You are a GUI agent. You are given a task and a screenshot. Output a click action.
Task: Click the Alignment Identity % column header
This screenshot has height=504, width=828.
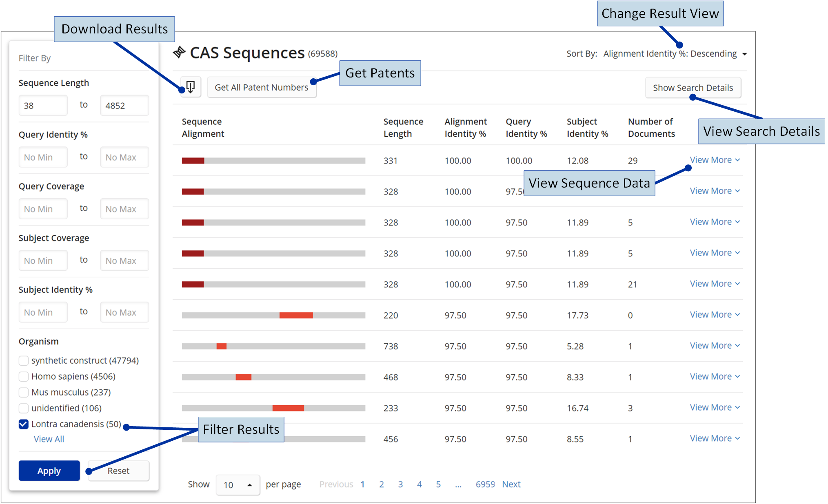point(466,128)
